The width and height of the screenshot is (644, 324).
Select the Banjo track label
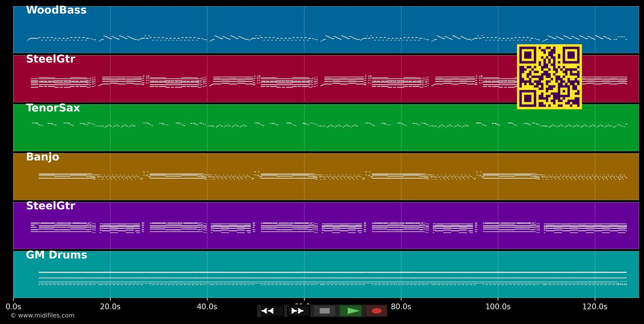tap(43, 157)
